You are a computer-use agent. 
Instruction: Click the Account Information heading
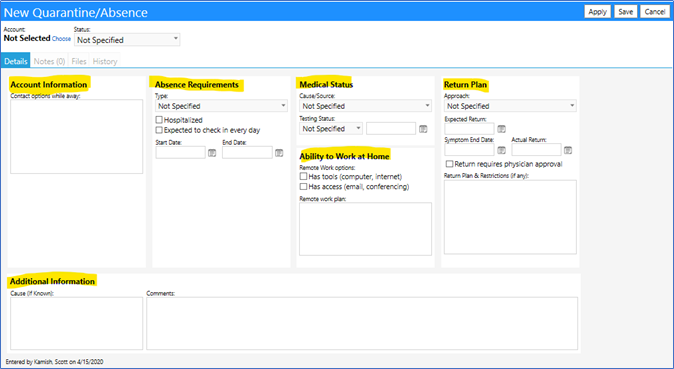[49, 85]
